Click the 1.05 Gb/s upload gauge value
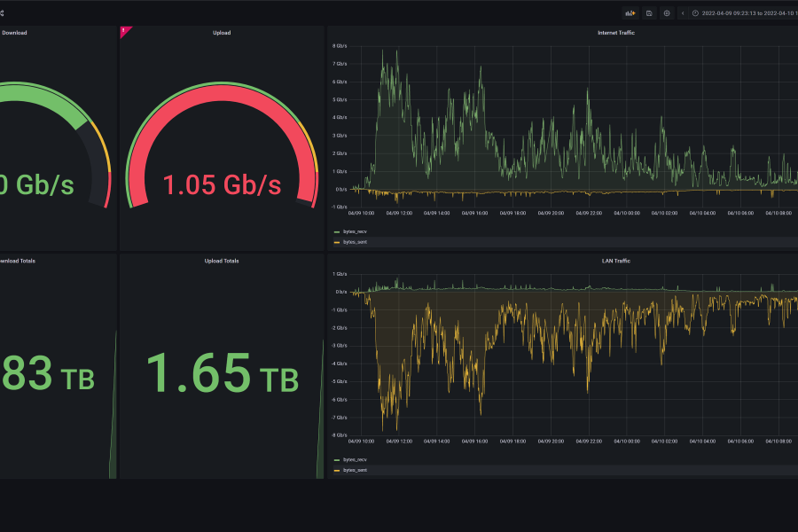 pos(222,184)
